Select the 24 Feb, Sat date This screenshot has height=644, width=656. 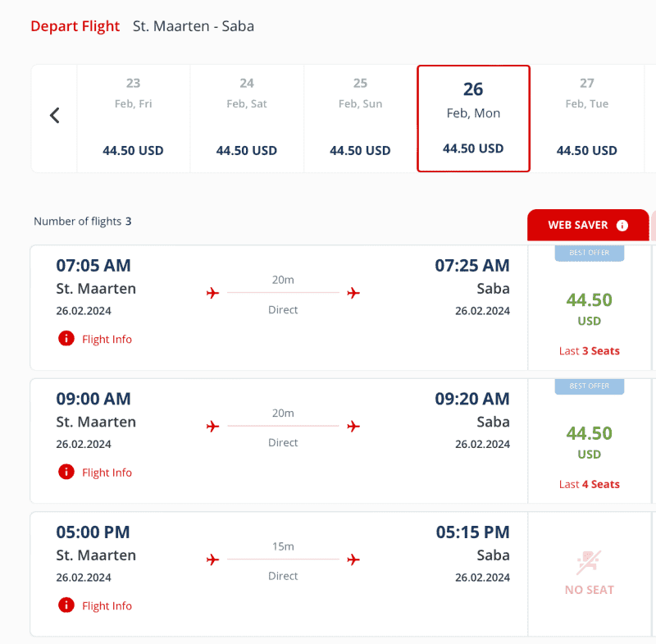(247, 118)
